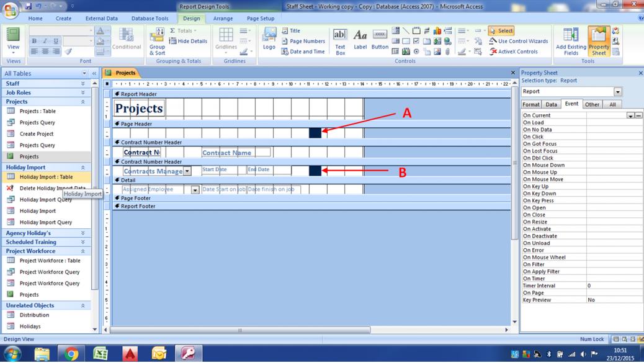Open the Data tab in Property Sheet

(551, 105)
